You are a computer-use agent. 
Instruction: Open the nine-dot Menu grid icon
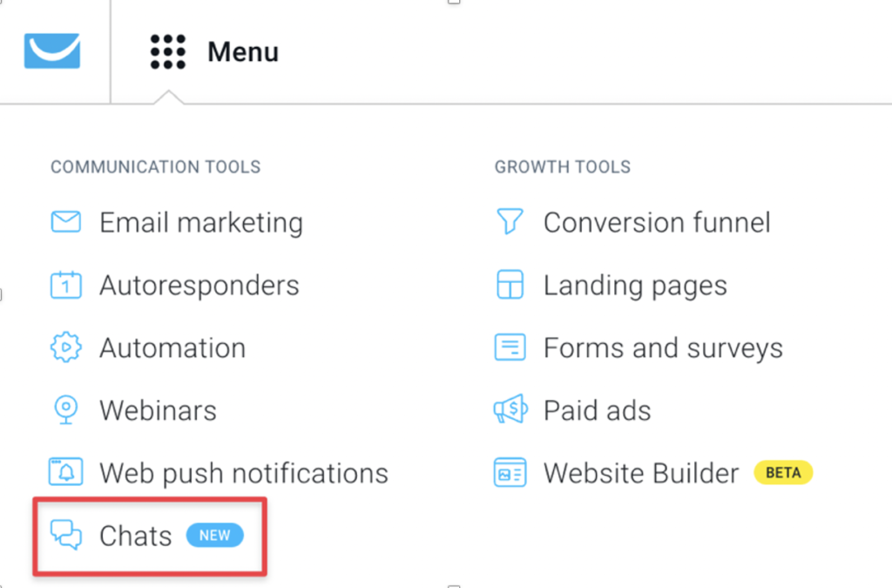[x=168, y=51]
